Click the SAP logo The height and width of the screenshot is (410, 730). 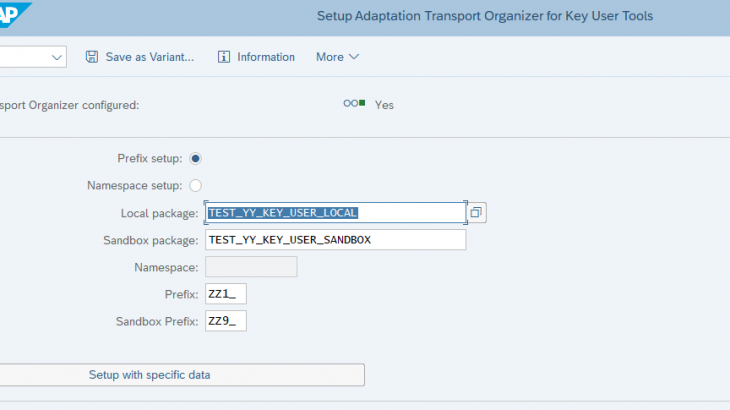pyautogui.click(x=12, y=15)
